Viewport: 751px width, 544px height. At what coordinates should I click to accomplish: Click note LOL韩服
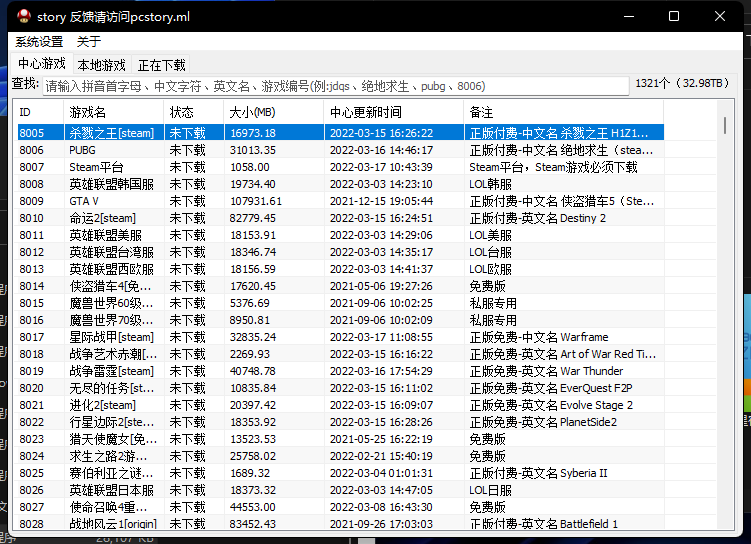coord(490,184)
